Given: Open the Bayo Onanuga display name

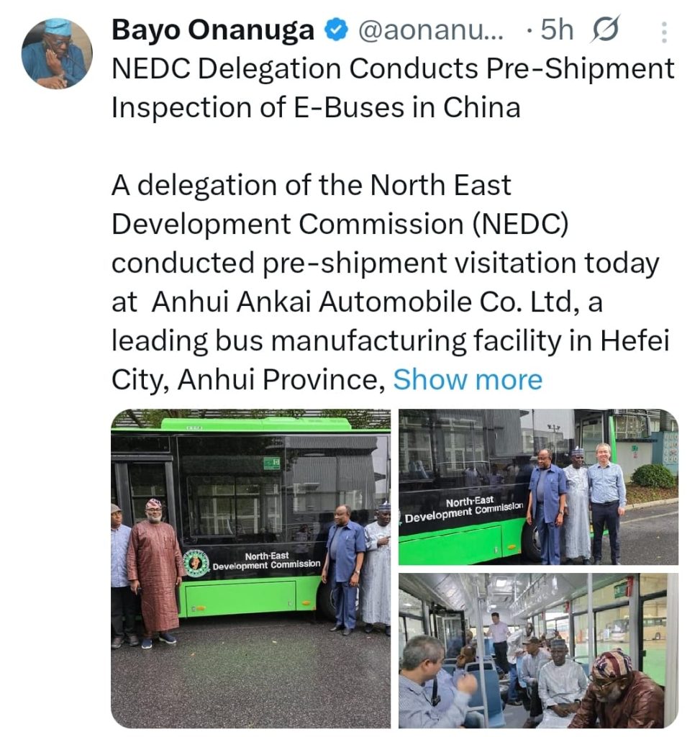Looking at the screenshot, I should point(213,30).
